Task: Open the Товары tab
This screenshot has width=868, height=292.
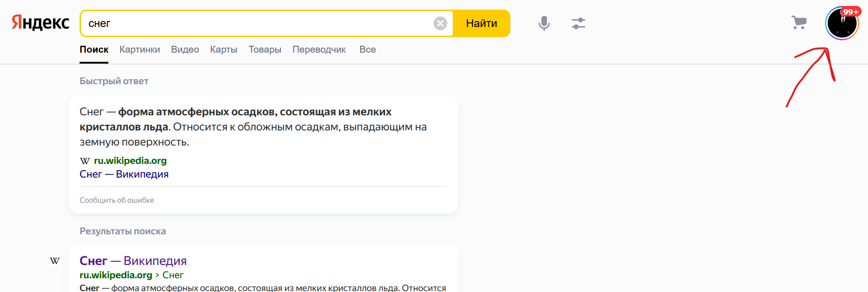Action: click(x=265, y=49)
